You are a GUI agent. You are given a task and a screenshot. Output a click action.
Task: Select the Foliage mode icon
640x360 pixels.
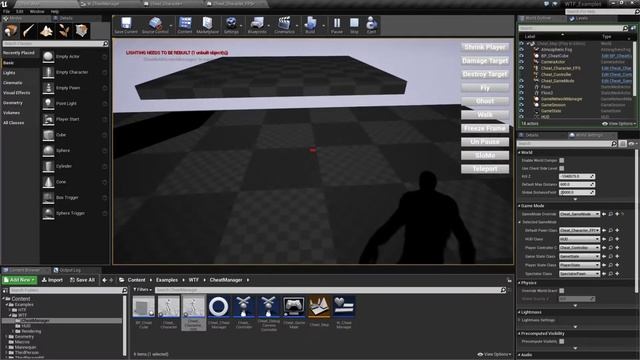click(x=64, y=31)
